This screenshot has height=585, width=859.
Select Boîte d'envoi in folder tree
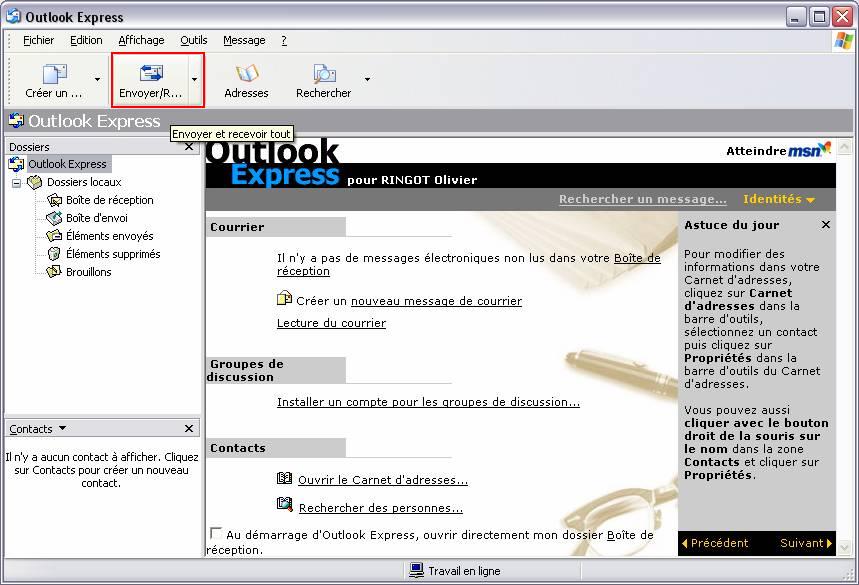coord(97,218)
